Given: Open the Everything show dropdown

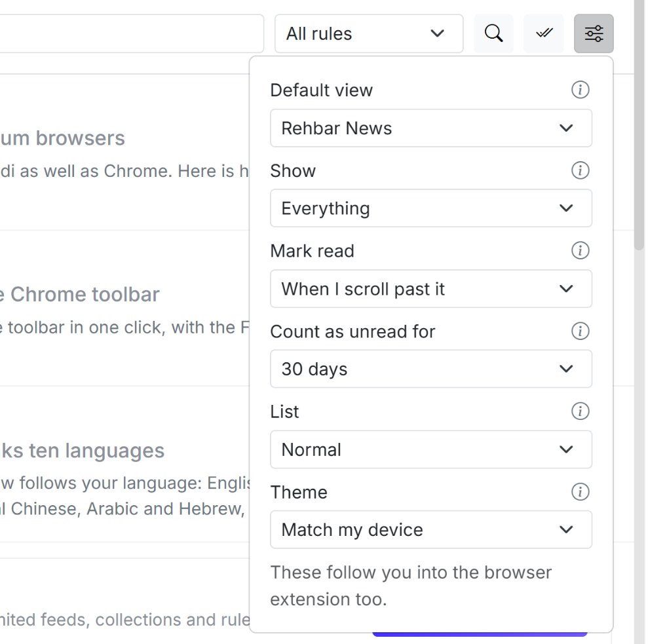Looking at the screenshot, I should [x=431, y=208].
